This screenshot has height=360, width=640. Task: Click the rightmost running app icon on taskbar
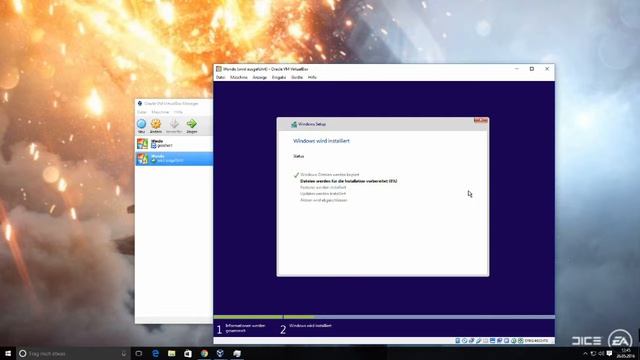click(x=237, y=353)
